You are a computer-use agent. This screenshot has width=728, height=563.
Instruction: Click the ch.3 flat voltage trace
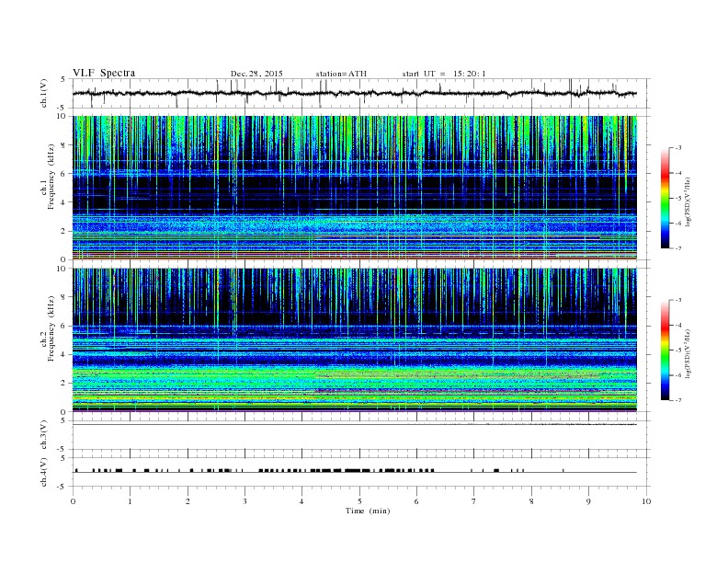(355, 425)
